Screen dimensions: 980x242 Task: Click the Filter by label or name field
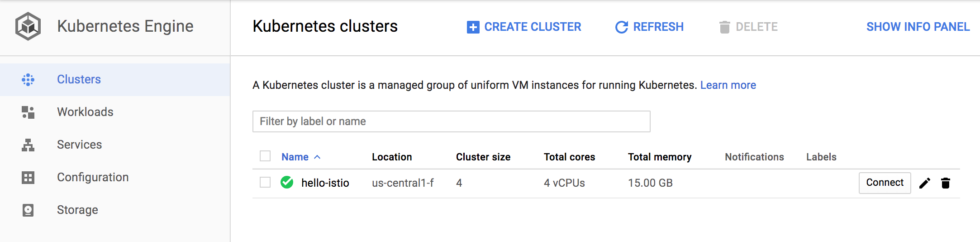click(x=451, y=121)
